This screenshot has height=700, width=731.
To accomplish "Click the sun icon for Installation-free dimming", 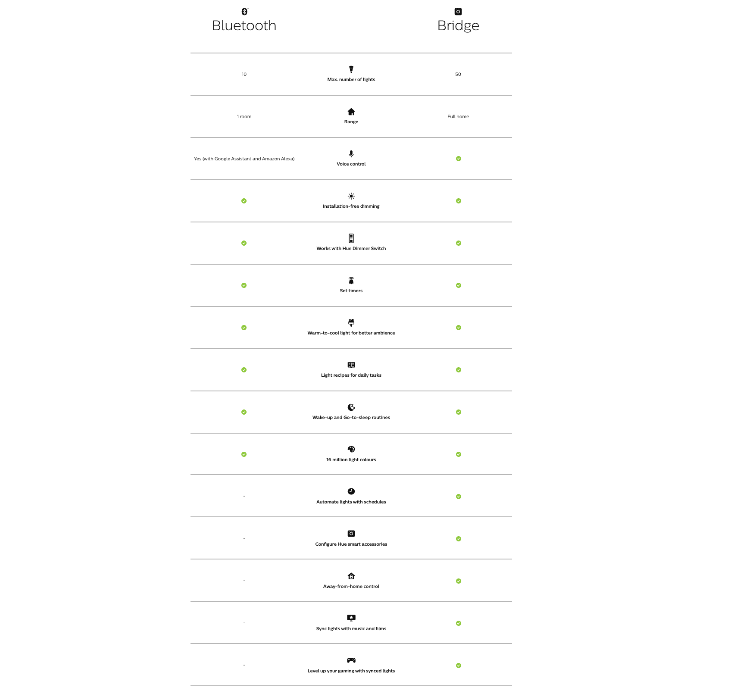I will (351, 196).
